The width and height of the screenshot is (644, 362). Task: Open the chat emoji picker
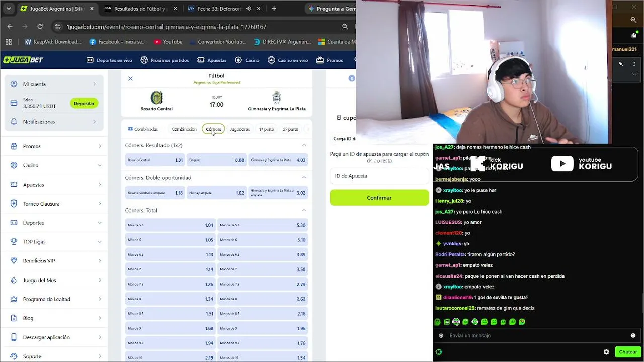pos(633,335)
